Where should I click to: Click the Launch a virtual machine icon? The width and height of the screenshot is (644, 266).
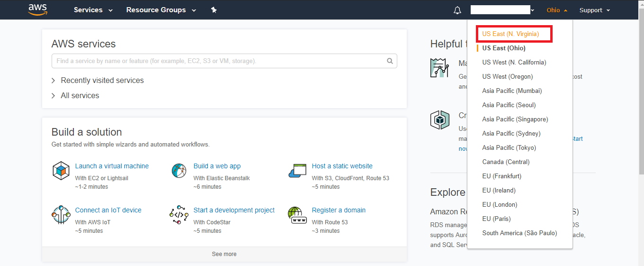pyautogui.click(x=61, y=171)
